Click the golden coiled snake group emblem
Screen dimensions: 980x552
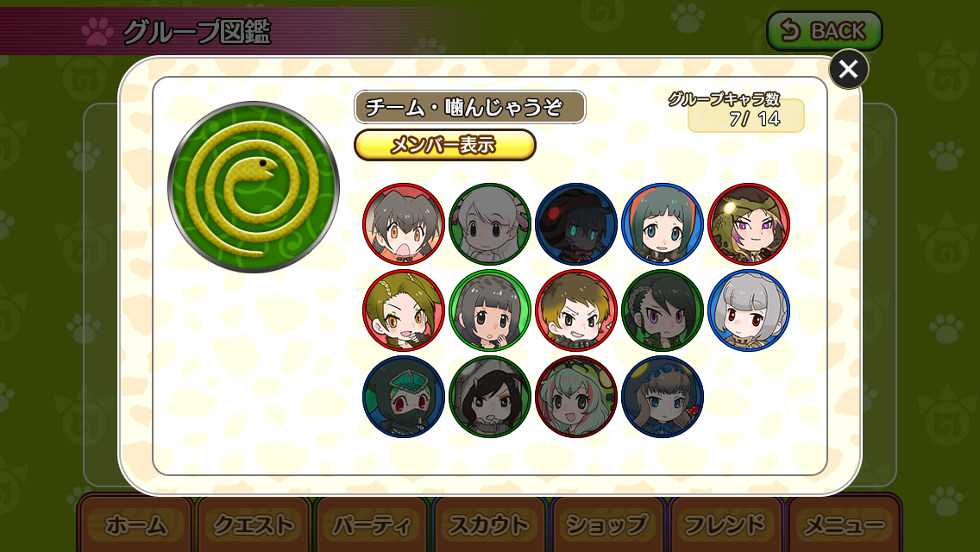[x=253, y=187]
